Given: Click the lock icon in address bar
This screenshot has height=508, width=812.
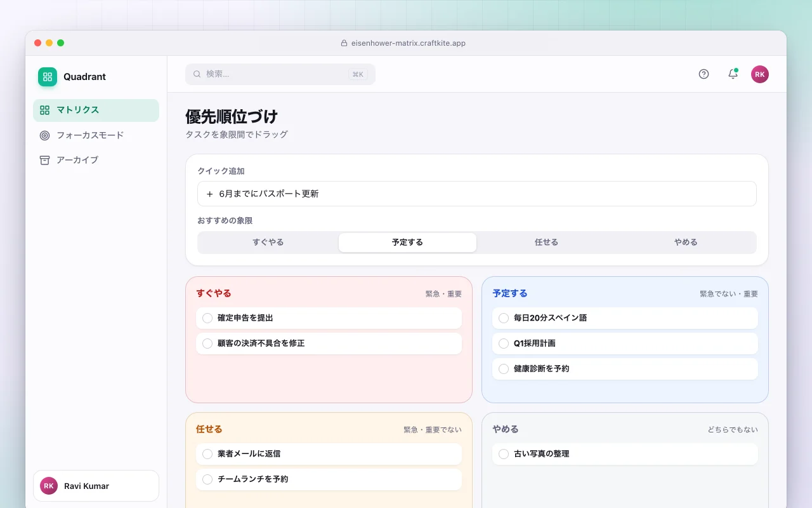Looking at the screenshot, I should point(344,43).
